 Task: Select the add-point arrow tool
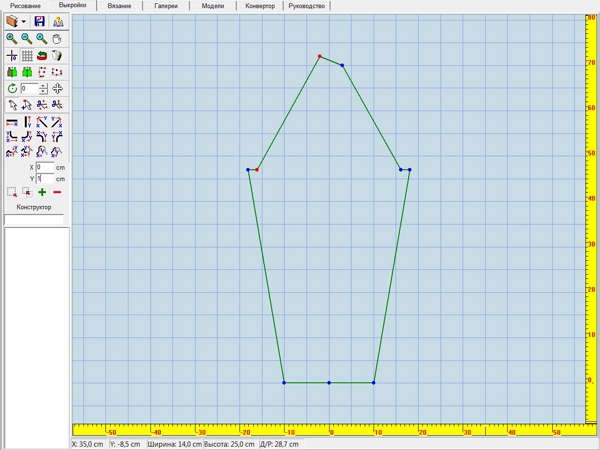tap(27, 104)
